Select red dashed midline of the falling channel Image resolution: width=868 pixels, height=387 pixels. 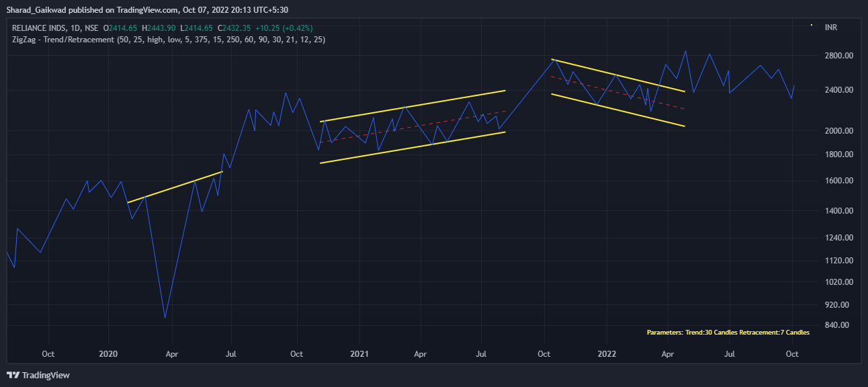(618, 93)
